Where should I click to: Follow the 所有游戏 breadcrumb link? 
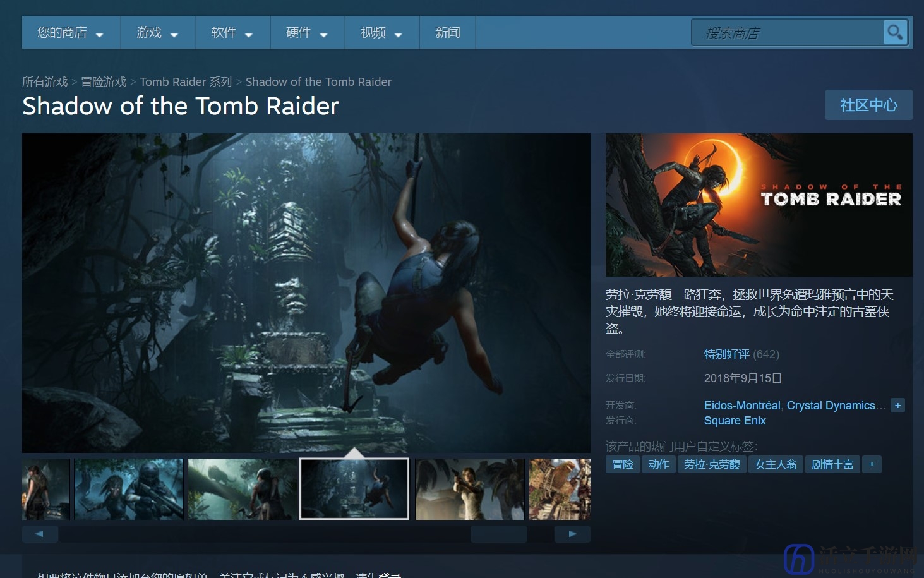tap(45, 82)
